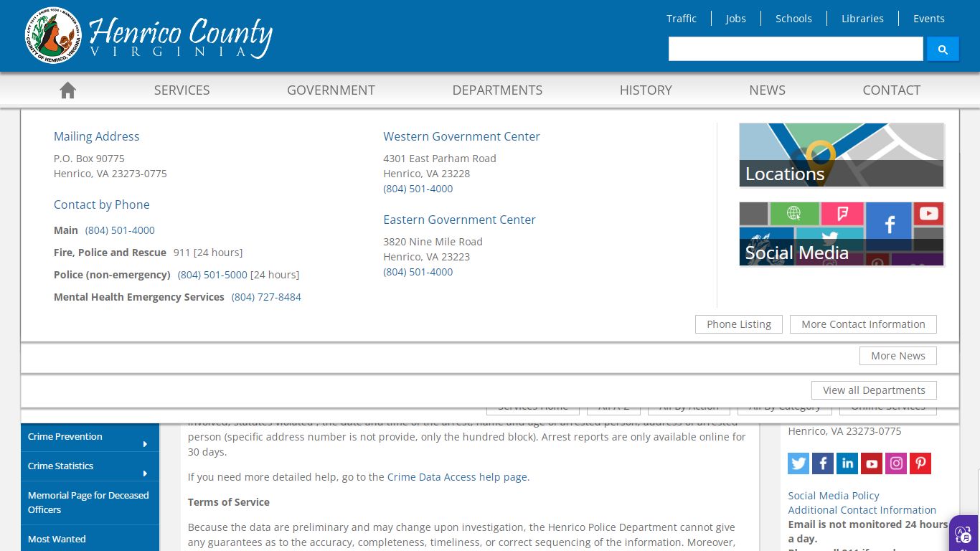Open the Pinterest icon in sidebar

point(920,463)
